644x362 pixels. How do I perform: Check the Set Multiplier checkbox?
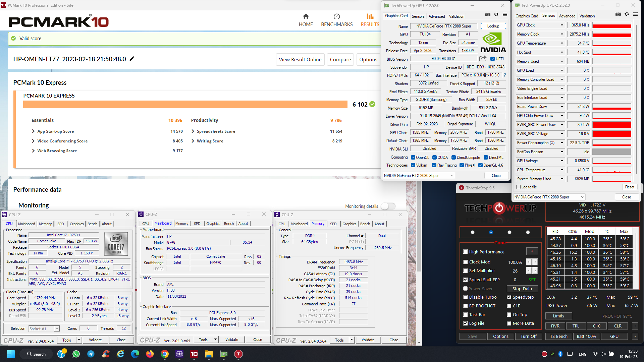[x=465, y=270]
